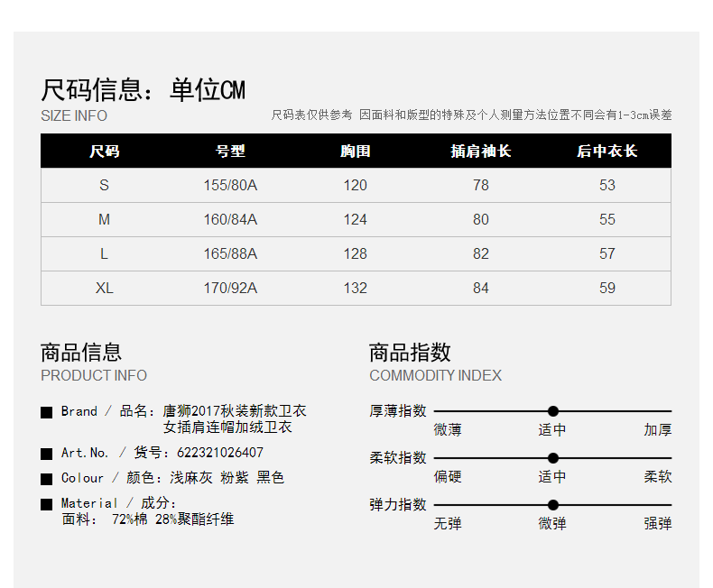Click the black square next to Material
713x588 pixels.
point(46,504)
